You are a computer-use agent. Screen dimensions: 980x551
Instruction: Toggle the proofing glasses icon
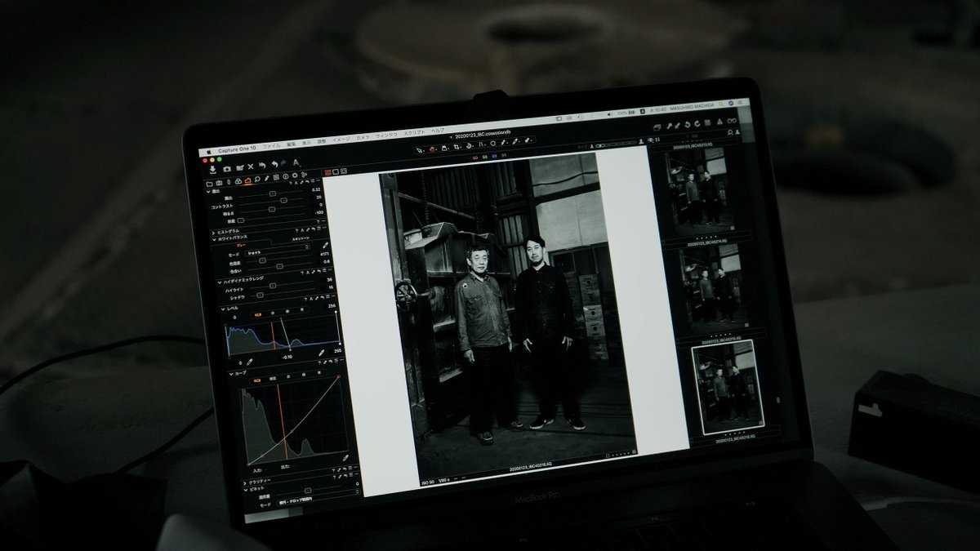click(x=731, y=121)
